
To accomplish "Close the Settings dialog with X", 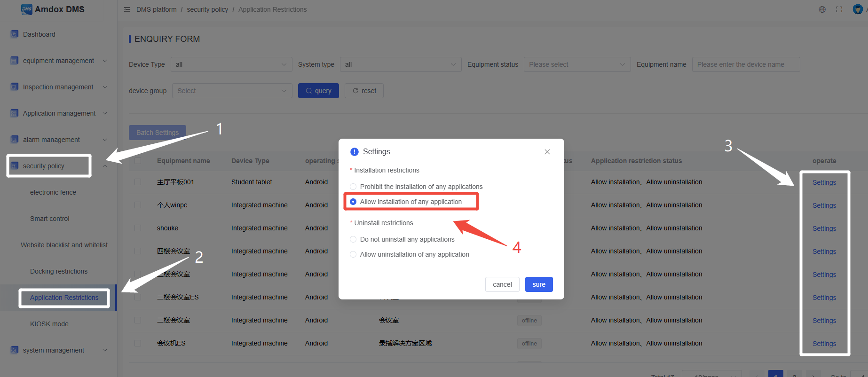I will coord(547,152).
